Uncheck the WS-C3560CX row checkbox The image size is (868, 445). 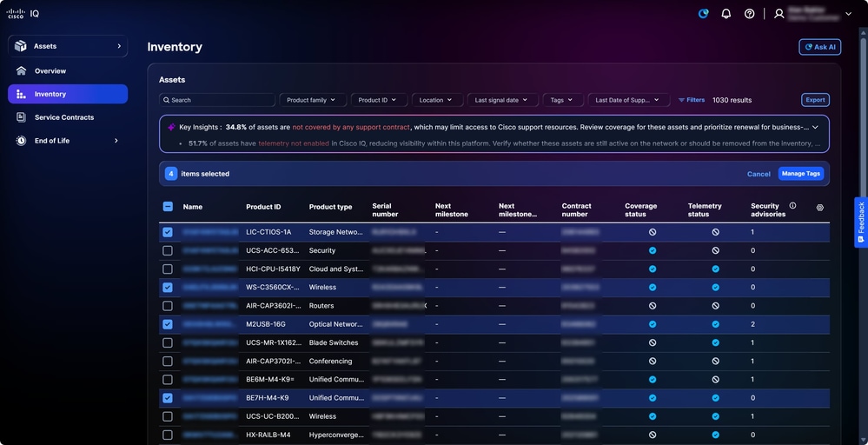168,288
